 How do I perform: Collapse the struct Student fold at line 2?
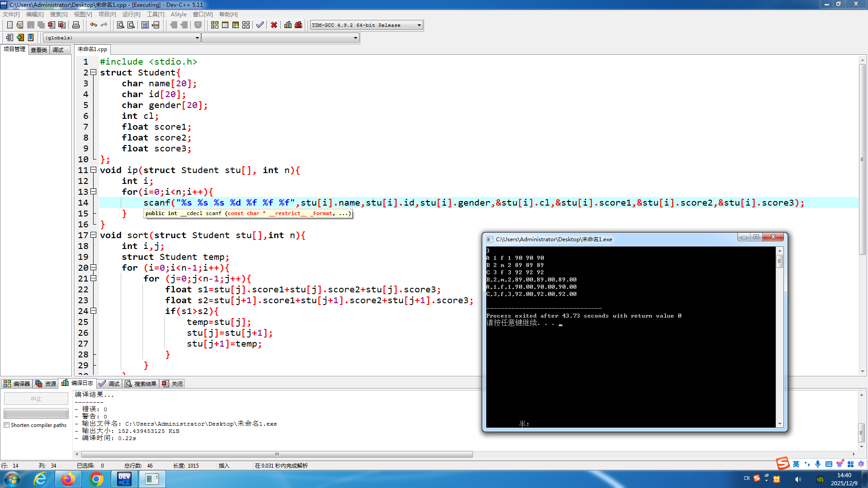click(94, 72)
